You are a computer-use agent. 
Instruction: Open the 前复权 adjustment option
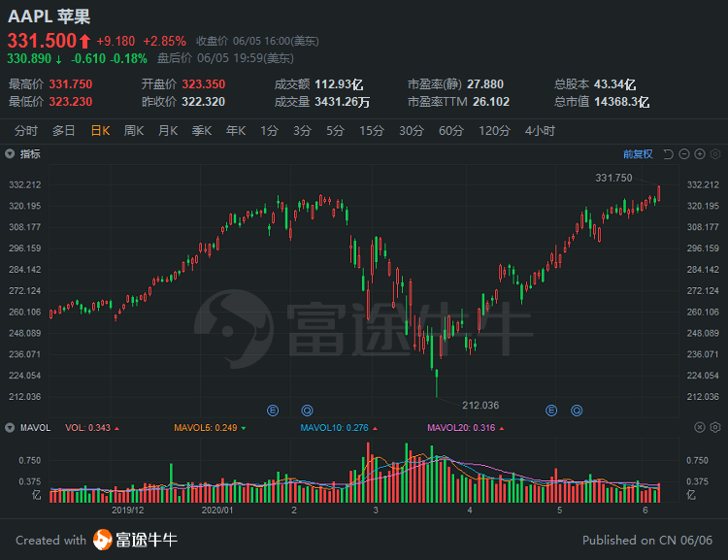[x=638, y=154]
